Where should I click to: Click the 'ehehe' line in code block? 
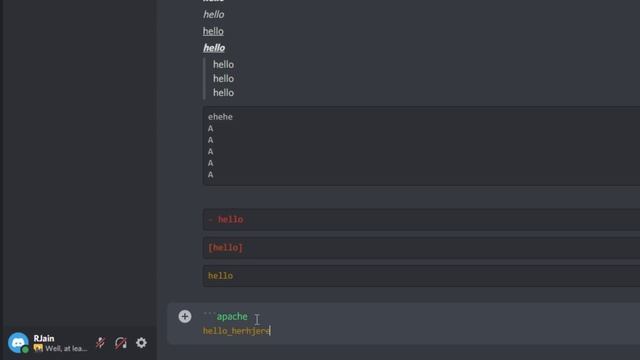pyautogui.click(x=220, y=117)
